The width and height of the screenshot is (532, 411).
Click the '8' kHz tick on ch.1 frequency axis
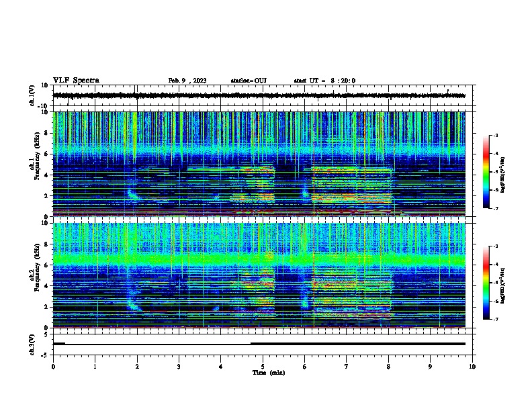point(46,133)
